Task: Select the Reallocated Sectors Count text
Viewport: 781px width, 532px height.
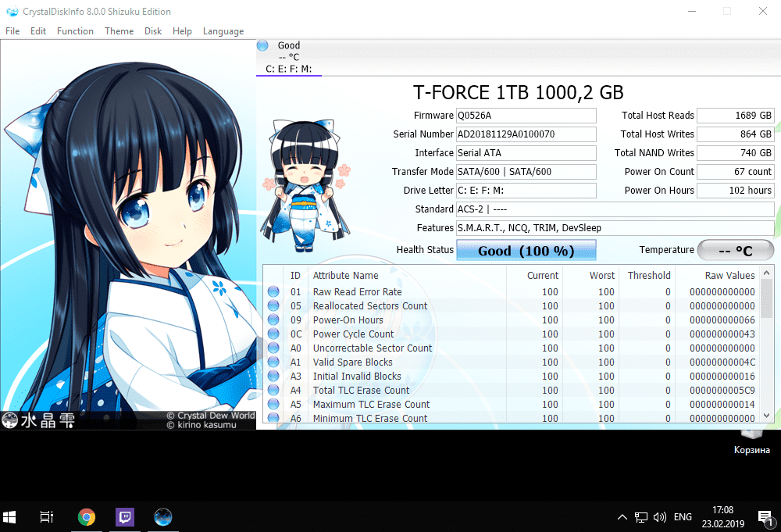Action: 370,306
